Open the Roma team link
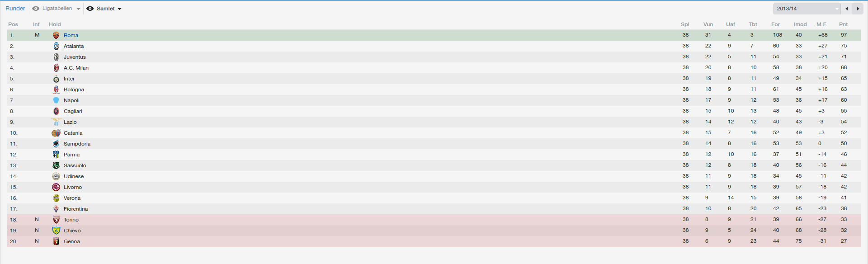Screen dimensions: 868x264 pos(71,35)
